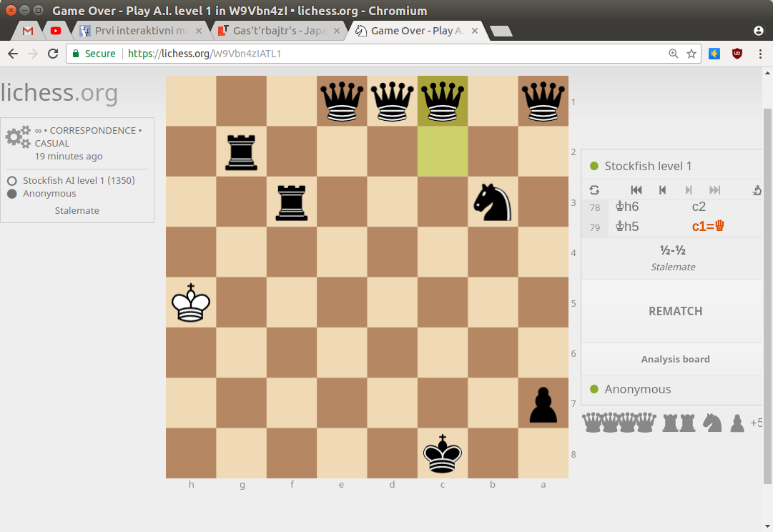Click the Secure padlock indicator
The height and width of the screenshot is (532, 773).
[94, 54]
